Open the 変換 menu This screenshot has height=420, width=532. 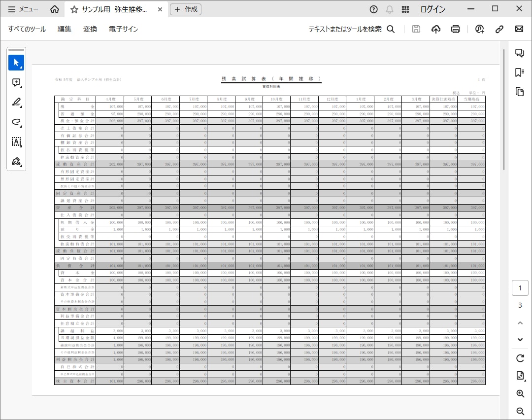tap(90, 29)
